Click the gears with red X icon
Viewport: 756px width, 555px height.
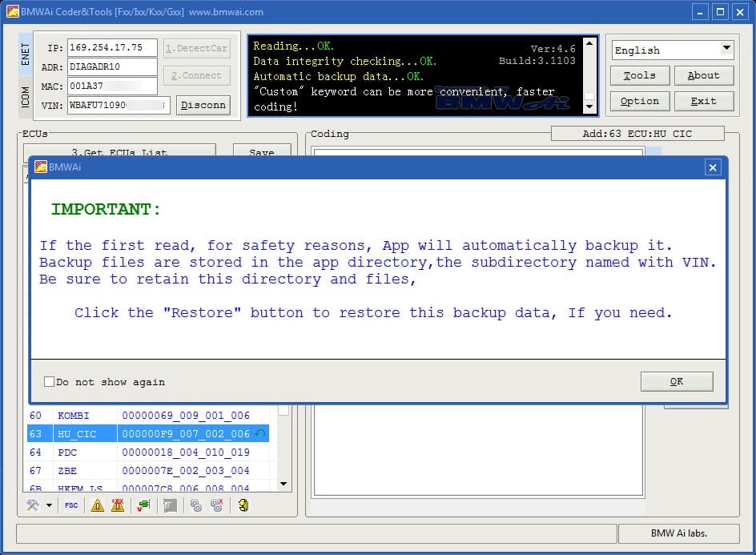[216, 505]
